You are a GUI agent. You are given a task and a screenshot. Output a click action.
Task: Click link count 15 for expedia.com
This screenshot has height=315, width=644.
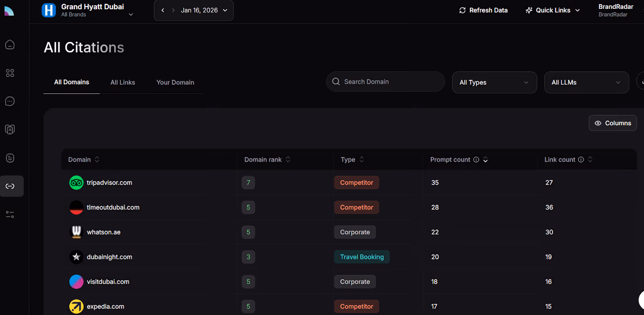pos(548,307)
